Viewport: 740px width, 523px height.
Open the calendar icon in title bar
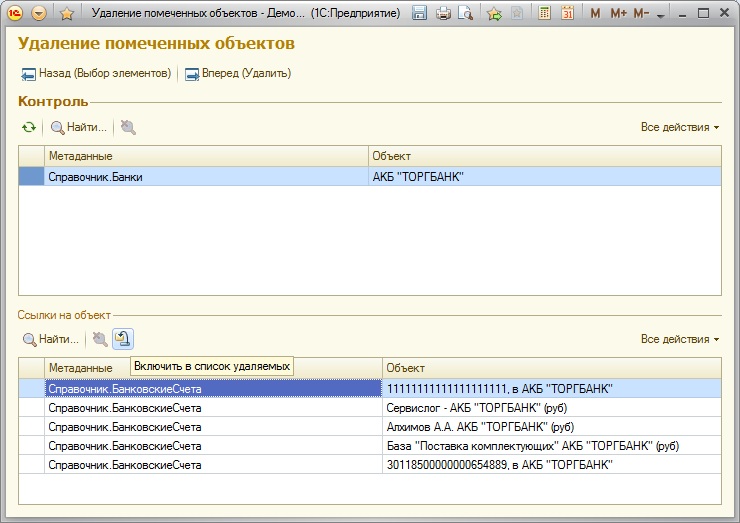coord(568,14)
